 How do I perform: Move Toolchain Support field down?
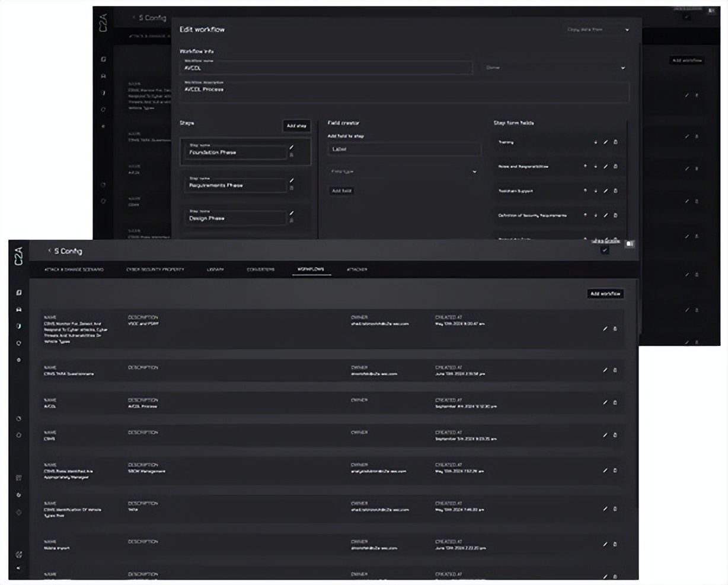click(x=595, y=191)
